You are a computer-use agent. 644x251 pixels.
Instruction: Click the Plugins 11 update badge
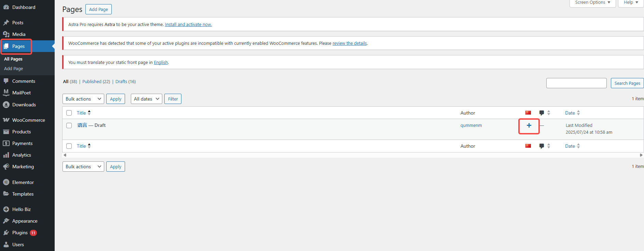[x=33, y=233]
